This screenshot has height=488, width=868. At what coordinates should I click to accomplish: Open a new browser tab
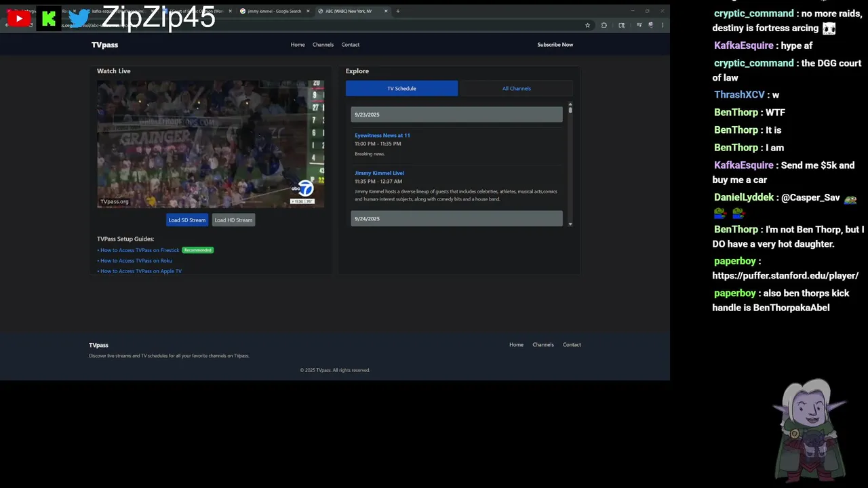[x=398, y=11]
